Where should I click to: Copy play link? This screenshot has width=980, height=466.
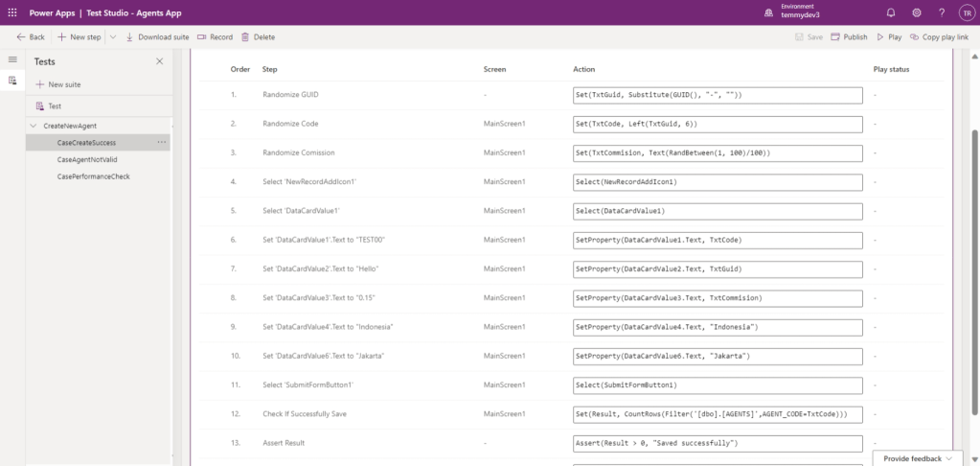click(940, 36)
